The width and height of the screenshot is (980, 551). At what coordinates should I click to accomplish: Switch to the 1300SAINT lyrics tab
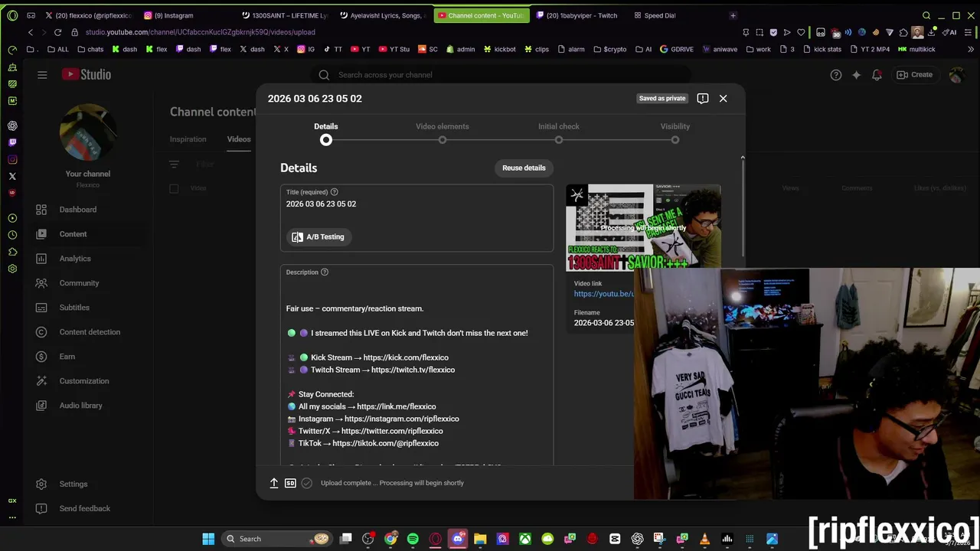coord(285,15)
